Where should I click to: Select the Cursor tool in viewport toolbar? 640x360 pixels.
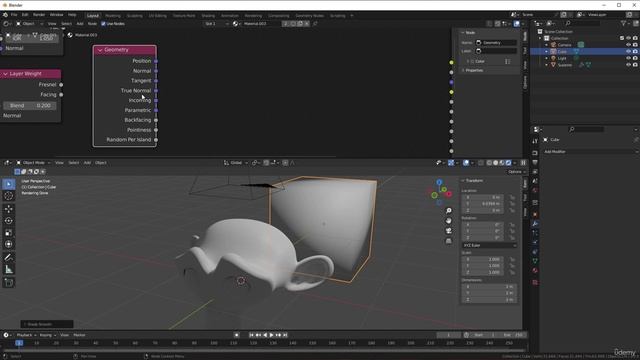coord(8,196)
